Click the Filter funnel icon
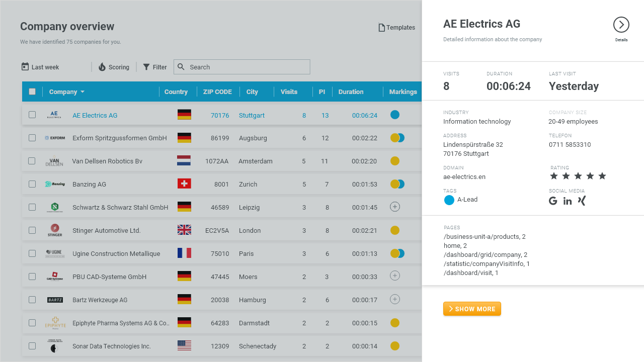644x362 pixels. point(146,67)
